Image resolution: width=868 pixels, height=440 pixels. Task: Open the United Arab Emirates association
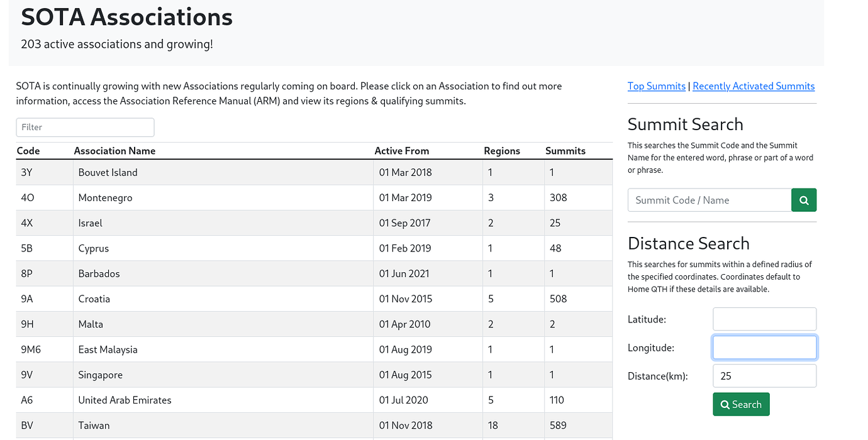coord(125,400)
